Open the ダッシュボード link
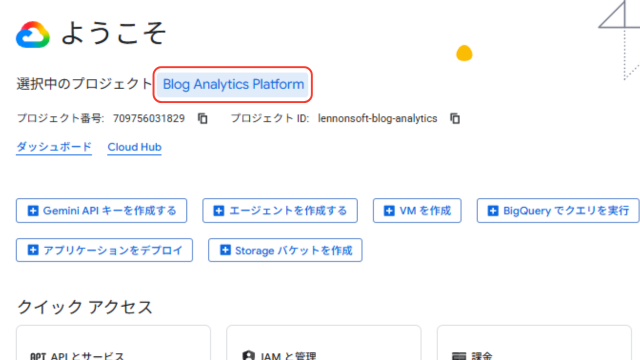This screenshot has width=640, height=360. [x=54, y=147]
